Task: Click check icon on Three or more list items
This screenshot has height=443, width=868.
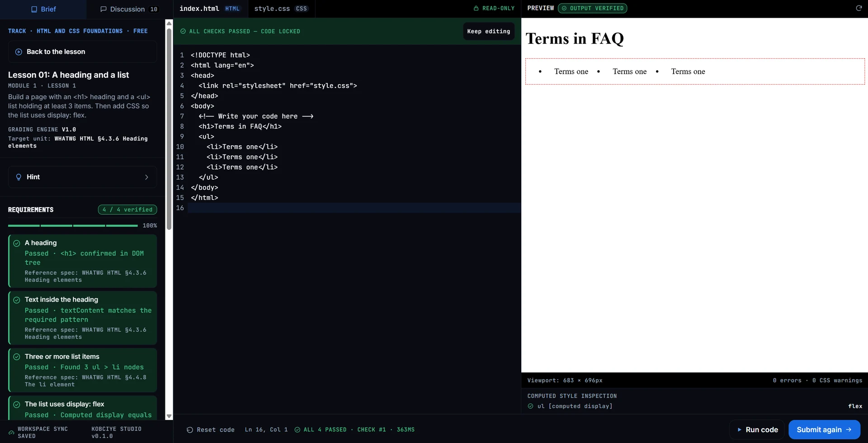Action: pos(17,357)
